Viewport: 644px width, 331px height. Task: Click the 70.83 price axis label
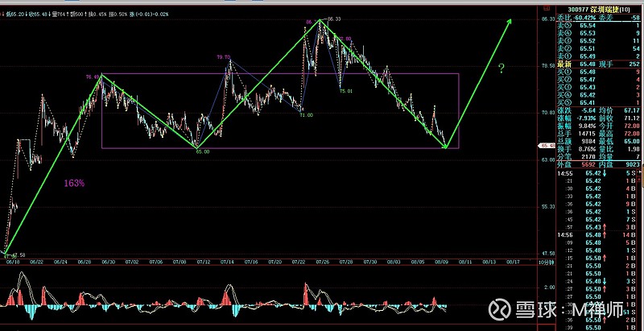(x=547, y=112)
